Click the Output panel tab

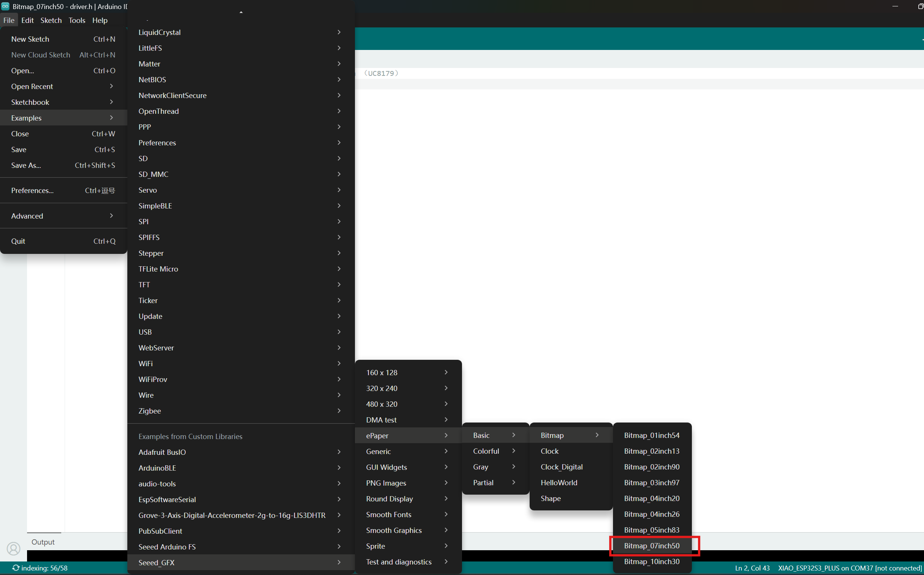[43, 542]
